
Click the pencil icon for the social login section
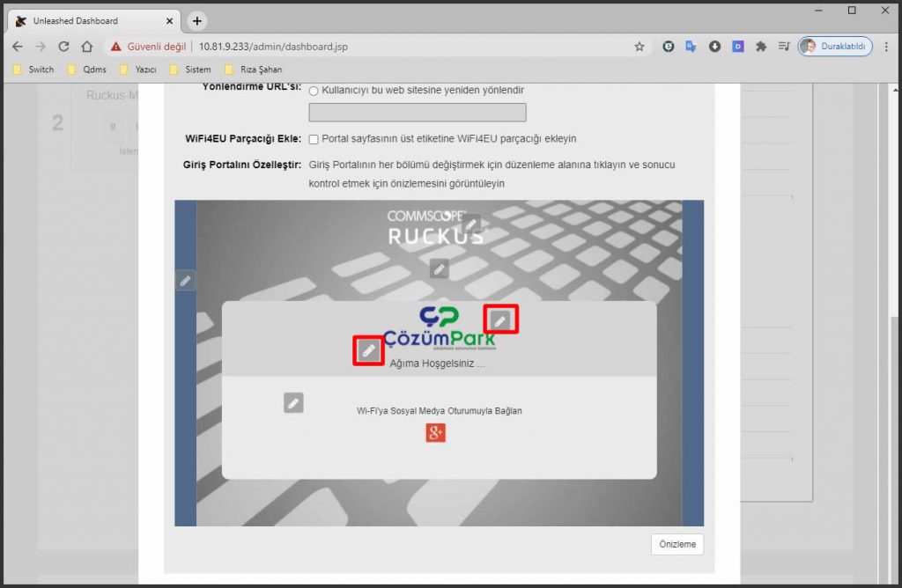click(x=293, y=403)
